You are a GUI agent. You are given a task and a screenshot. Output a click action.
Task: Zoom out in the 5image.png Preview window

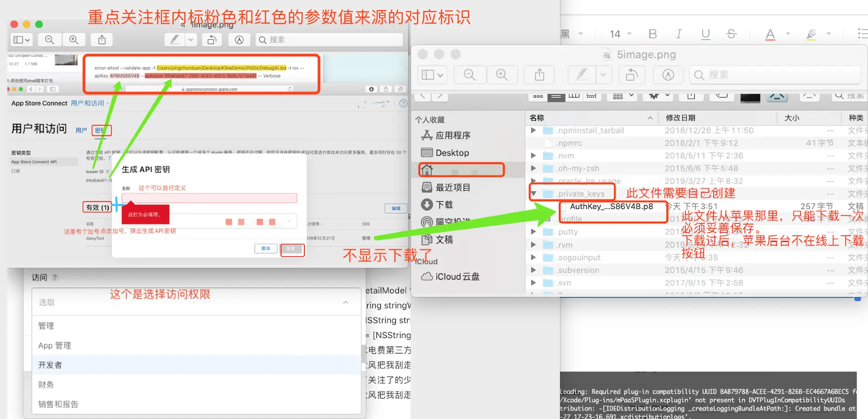[469, 75]
